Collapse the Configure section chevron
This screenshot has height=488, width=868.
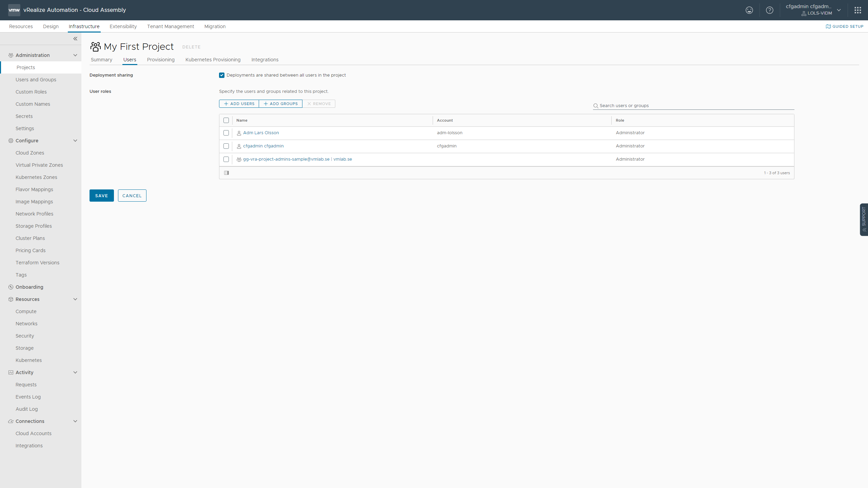(x=75, y=141)
